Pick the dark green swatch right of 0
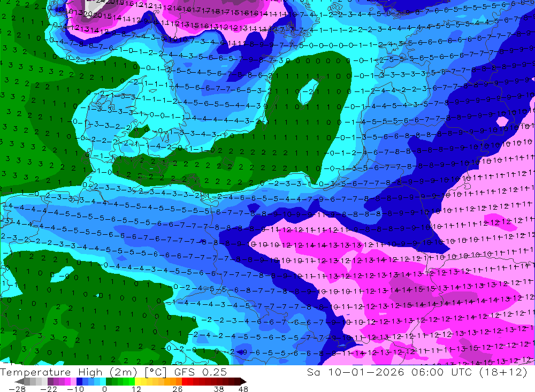This screenshot has height=392, width=535. (109, 381)
